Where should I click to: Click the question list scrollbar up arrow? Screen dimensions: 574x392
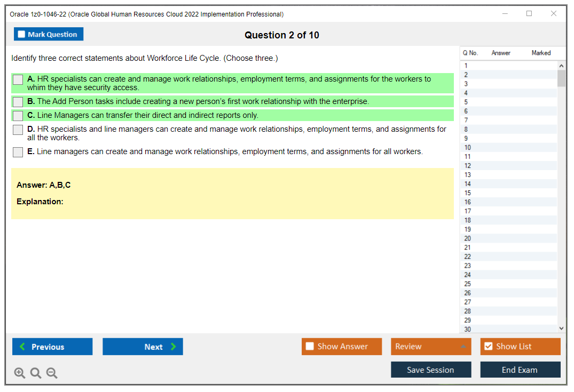(561, 65)
